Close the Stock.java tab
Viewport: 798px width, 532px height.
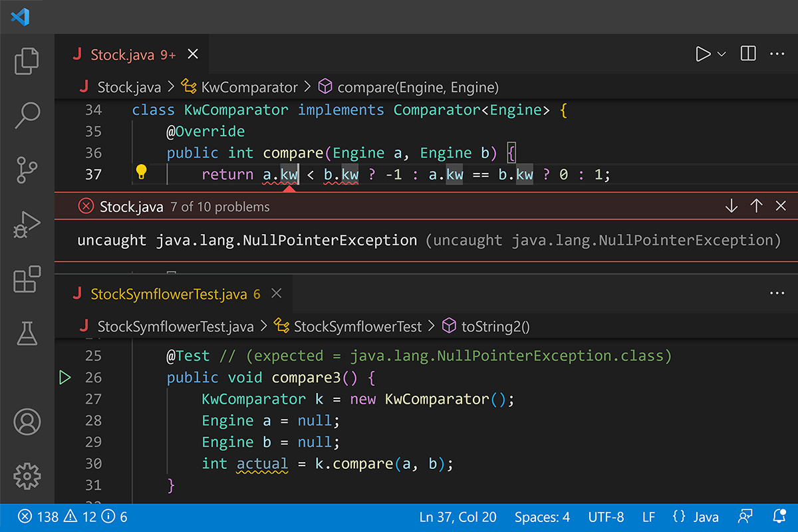pos(192,54)
